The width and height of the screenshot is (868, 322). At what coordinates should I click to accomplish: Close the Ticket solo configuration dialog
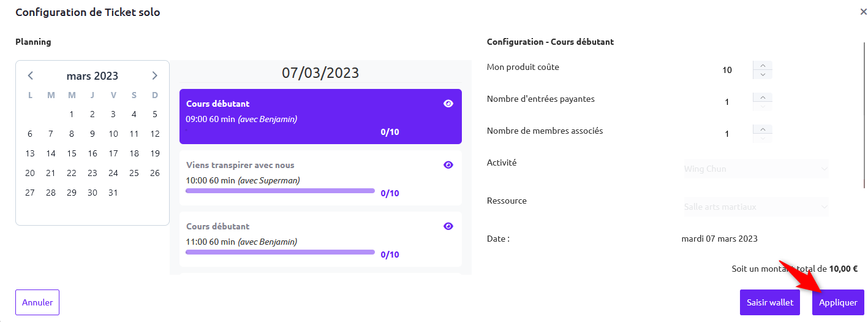pos(863,12)
